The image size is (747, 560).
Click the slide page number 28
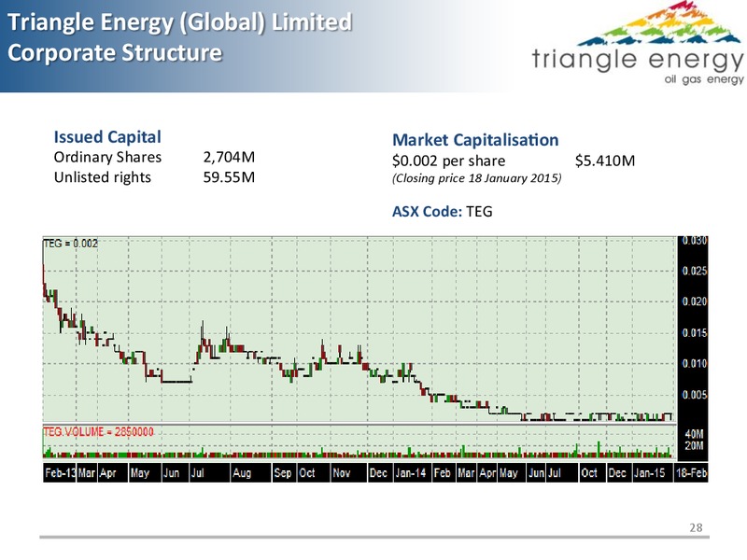696,527
